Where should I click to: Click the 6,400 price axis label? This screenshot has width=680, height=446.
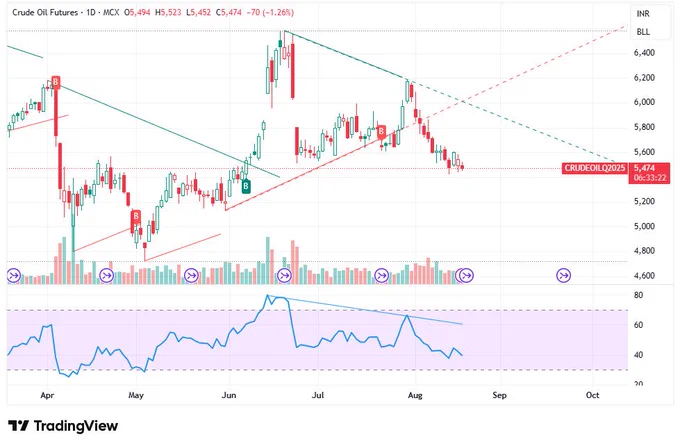[644, 52]
